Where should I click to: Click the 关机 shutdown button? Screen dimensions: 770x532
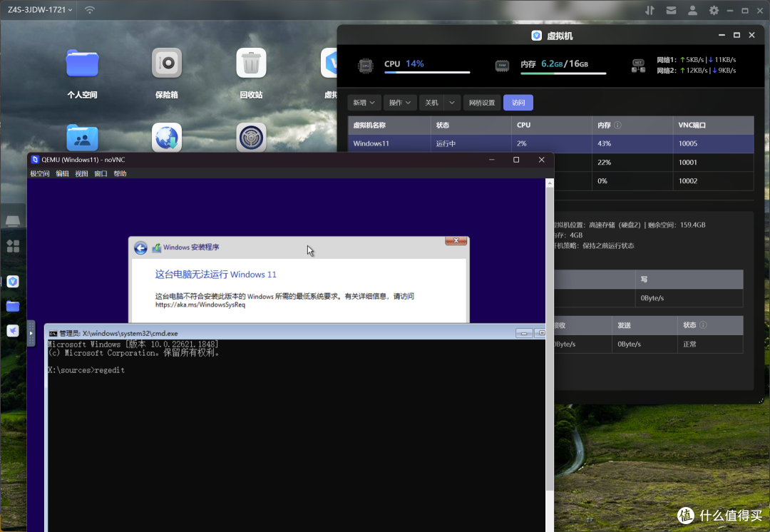pos(431,103)
